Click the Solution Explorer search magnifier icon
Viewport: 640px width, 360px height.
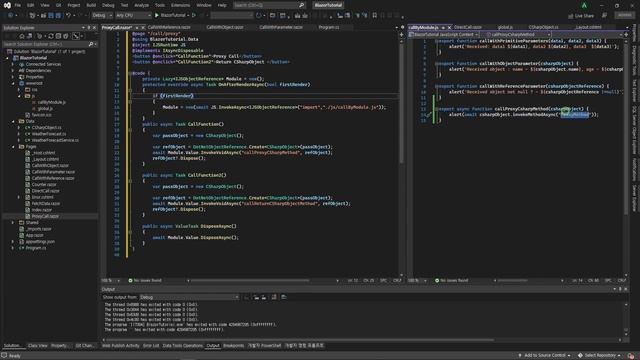[91, 44]
